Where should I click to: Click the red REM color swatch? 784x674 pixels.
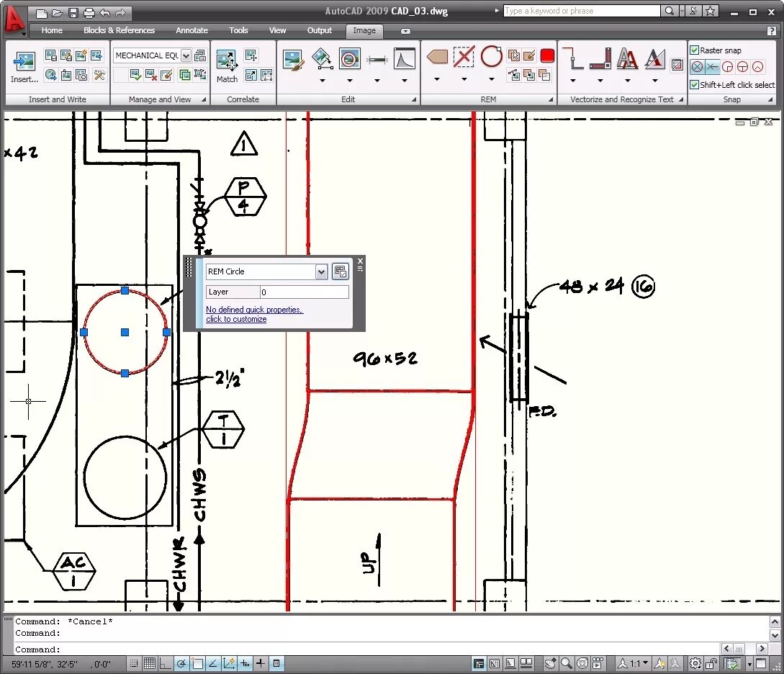547,55
